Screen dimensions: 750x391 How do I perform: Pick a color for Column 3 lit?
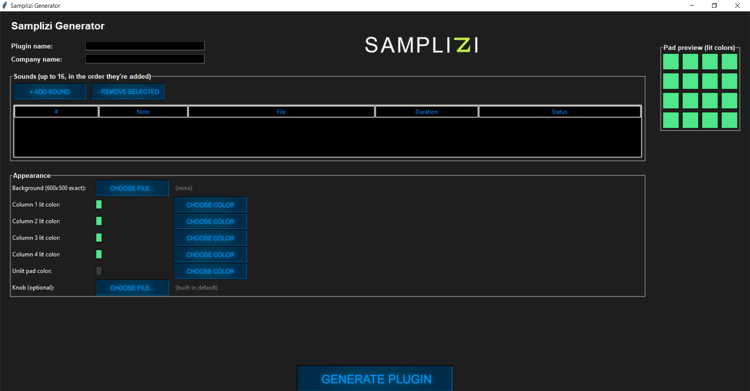(210, 238)
